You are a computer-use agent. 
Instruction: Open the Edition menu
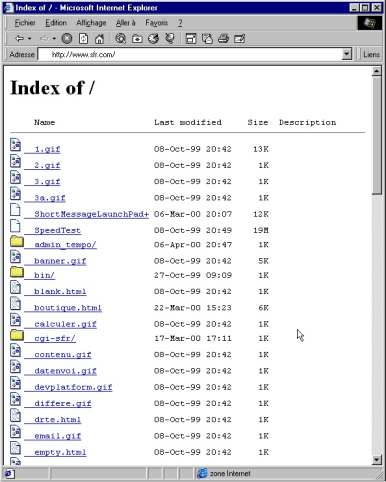[x=56, y=23]
